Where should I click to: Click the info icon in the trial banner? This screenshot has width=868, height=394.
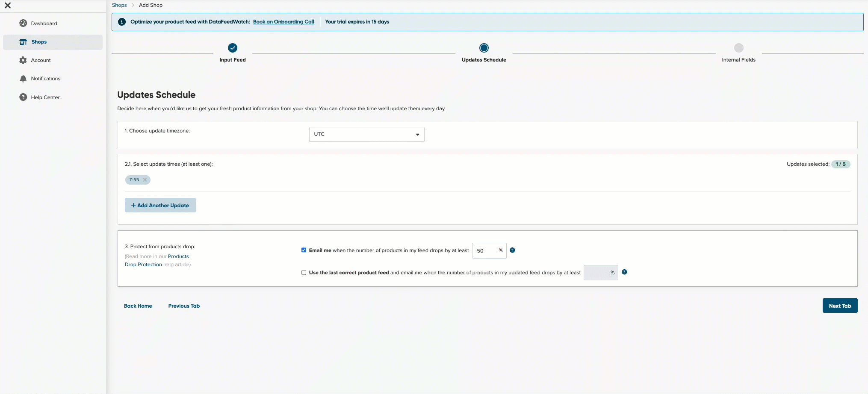[122, 22]
